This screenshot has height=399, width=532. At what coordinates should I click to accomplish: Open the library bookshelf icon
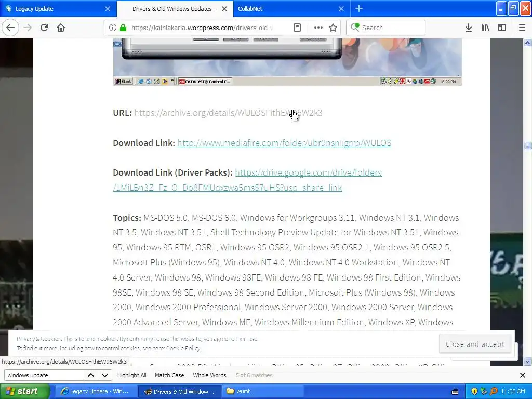click(x=485, y=28)
